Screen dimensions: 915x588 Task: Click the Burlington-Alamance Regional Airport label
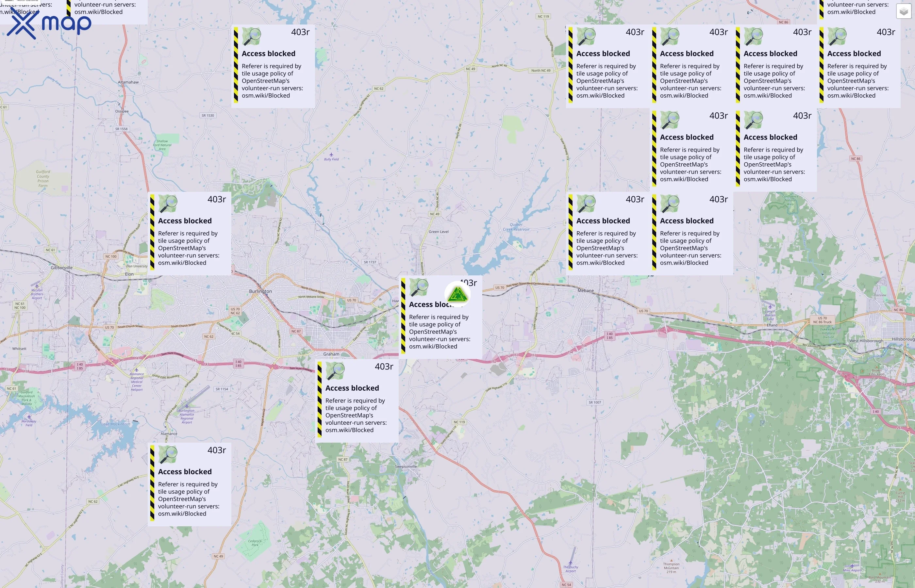(186, 416)
